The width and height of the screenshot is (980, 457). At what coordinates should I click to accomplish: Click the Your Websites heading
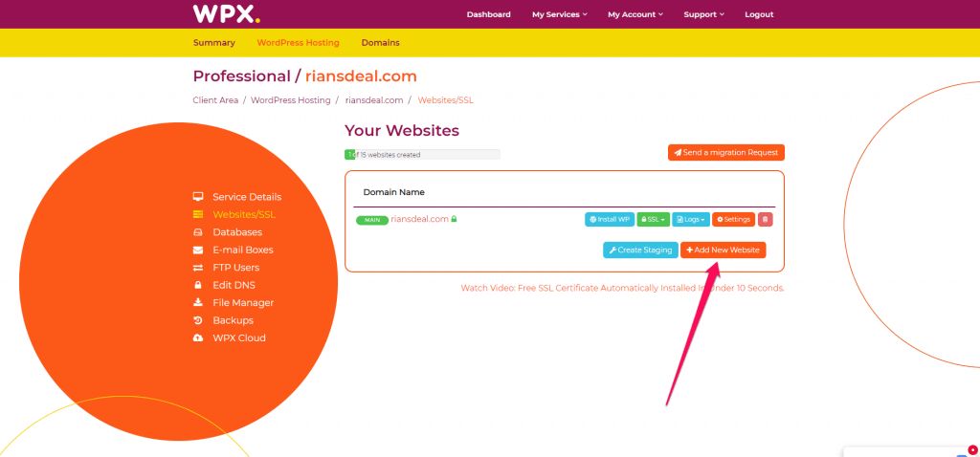402,130
